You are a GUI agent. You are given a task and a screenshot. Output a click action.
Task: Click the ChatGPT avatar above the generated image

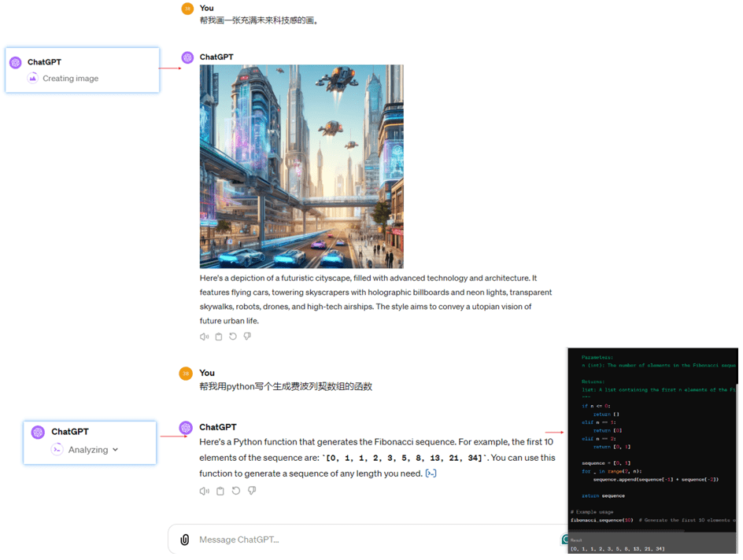tap(187, 57)
